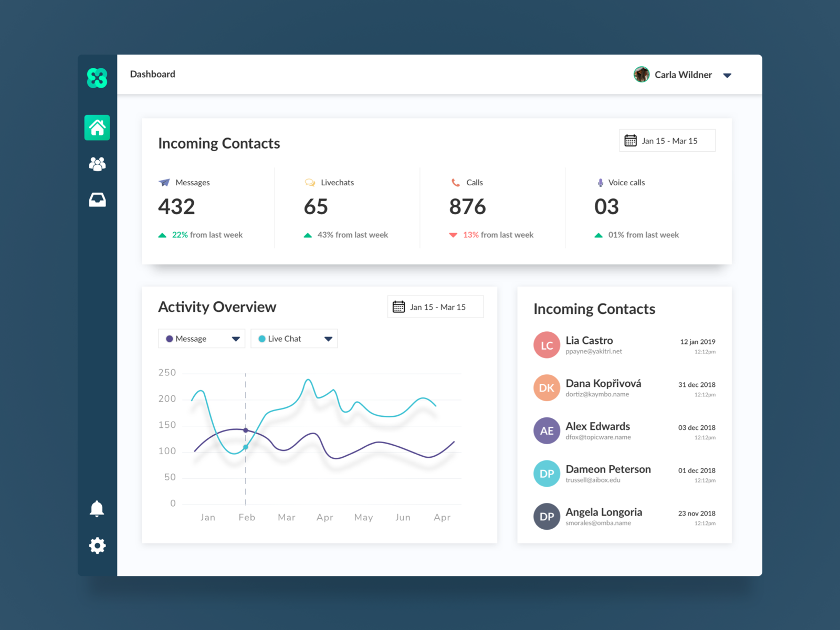Expand the Carla Wildner account menu arrow
Viewport: 840px width, 630px height.
click(x=727, y=76)
